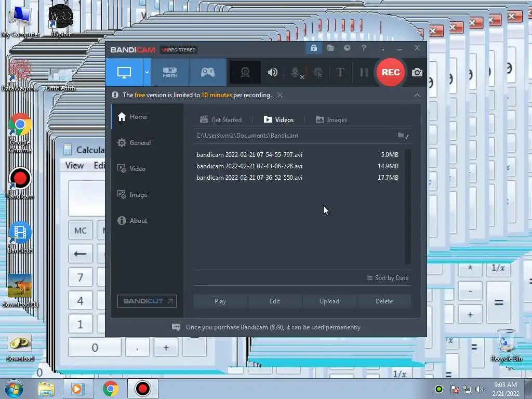The image size is (532, 399).
Task: Click the volume tray icon
Action: [480, 389]
